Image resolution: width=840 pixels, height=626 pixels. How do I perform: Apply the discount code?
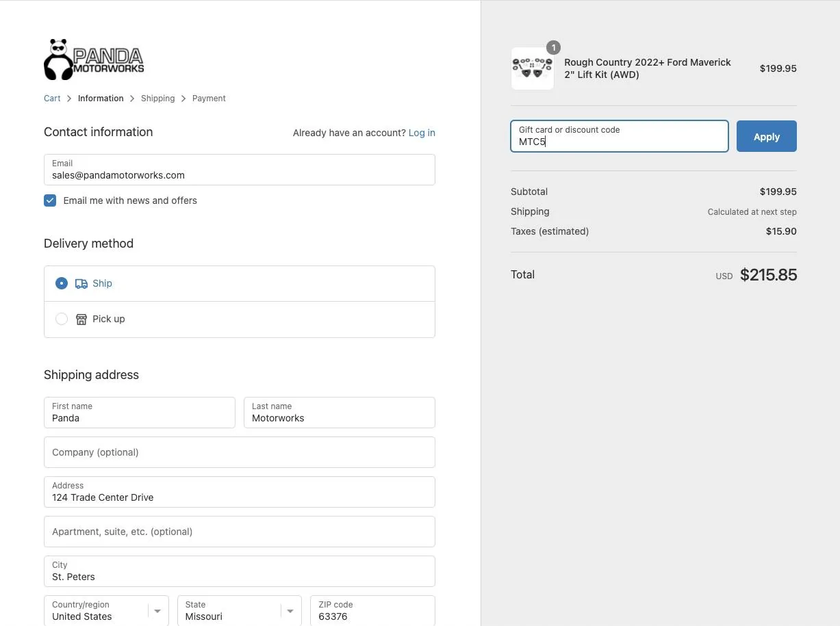point(767,136)
